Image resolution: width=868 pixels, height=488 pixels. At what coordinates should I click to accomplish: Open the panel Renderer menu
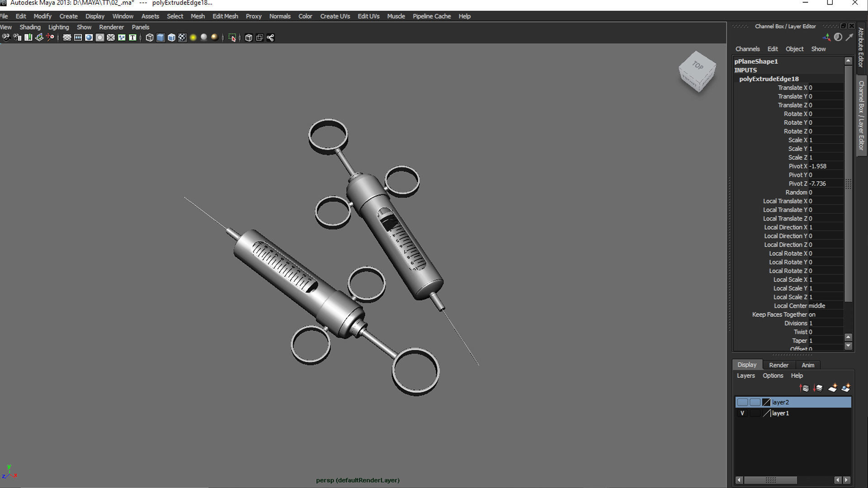[x=111, y=27]
